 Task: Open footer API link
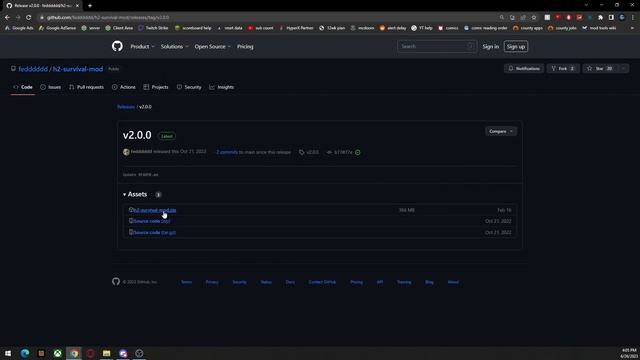(380, 282)
